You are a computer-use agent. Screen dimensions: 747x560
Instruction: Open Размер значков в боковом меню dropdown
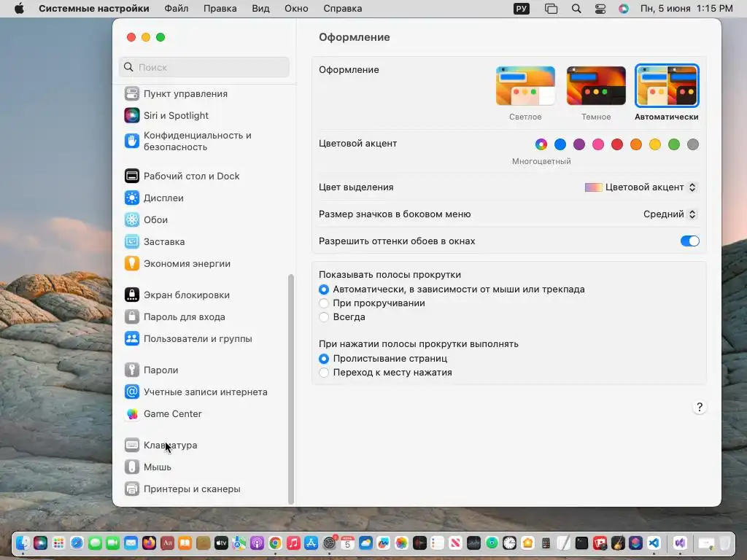click(x=670, y=214)
